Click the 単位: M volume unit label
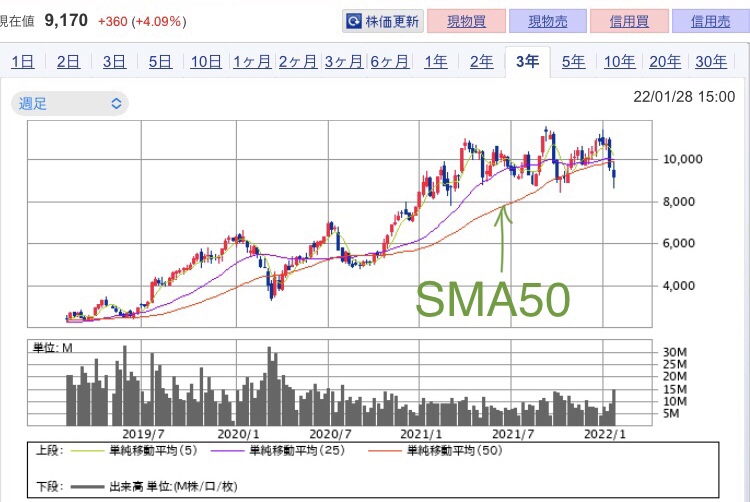This screenshot has width=750, height=502. 53,348
